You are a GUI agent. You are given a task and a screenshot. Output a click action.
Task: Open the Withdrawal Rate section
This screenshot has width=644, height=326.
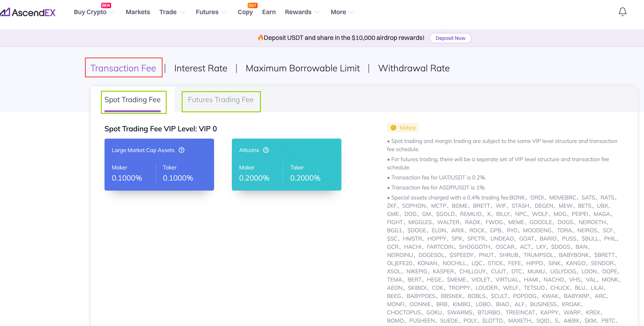(x=414, y=68)
